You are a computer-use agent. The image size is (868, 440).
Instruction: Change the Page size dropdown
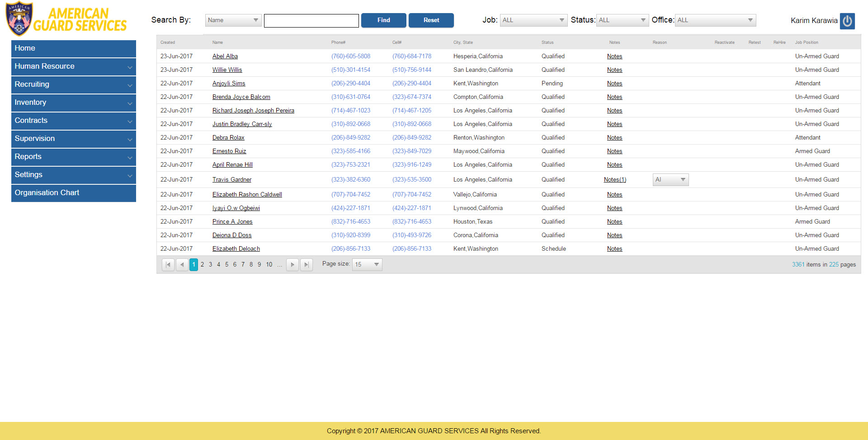pos(367,265)
